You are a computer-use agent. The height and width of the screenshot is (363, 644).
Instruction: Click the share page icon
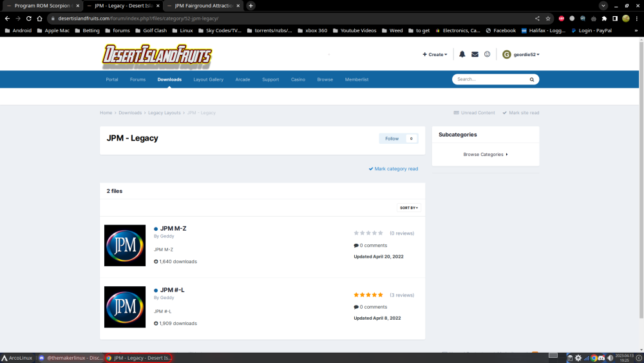[x=537, y=19]
